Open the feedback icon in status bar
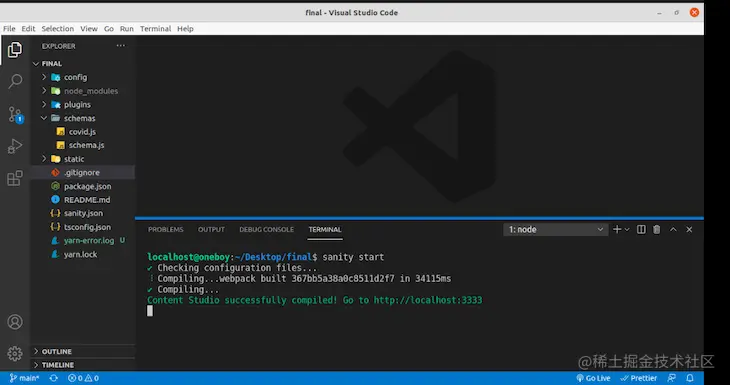The width and height of the screenshot is (730, 385). click(x=672, y=378)
